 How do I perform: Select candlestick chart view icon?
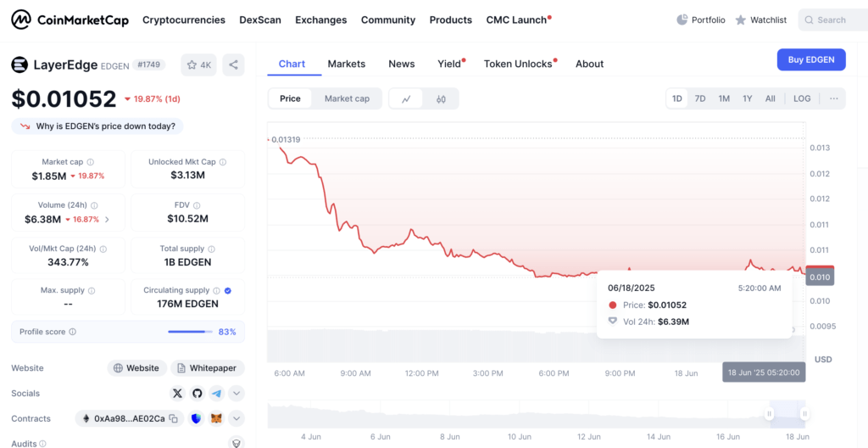click(x=441, y=98)
